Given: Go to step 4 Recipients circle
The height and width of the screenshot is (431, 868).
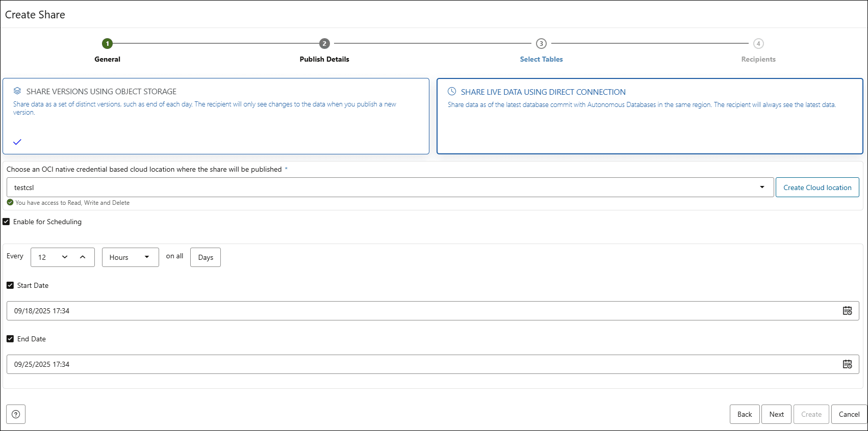Looking at the screenshot, I should click(x=758, y=43).
